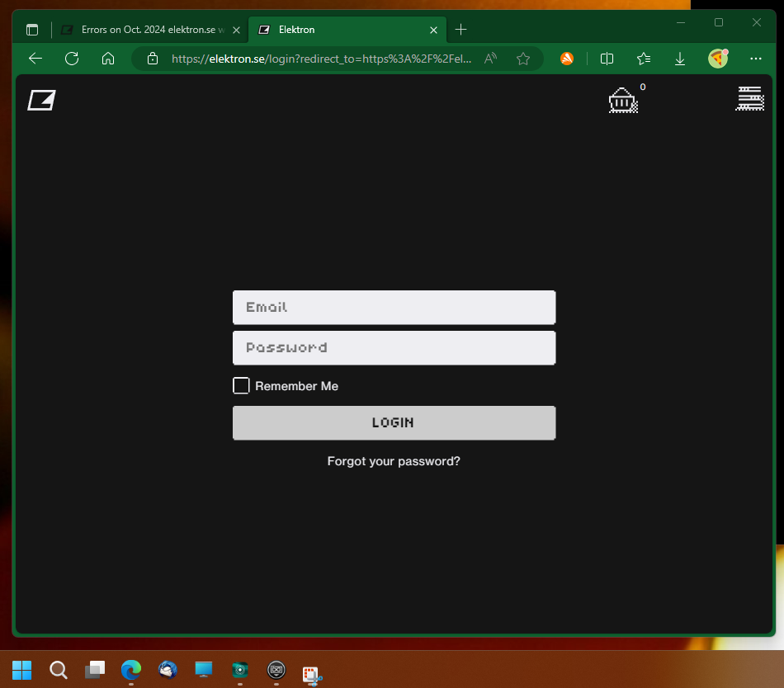This screenshot has width=784, height=688.
Task: Open Thunderbird from the taskbar
Action: pos(168,669)
